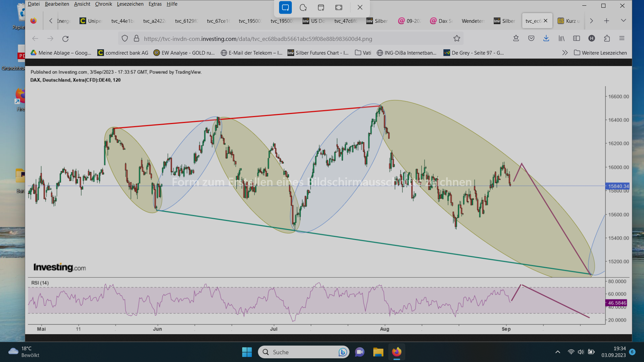The image size is (644, 362).
Task: Select freeform snip mode icon
Action: [303, 7]
